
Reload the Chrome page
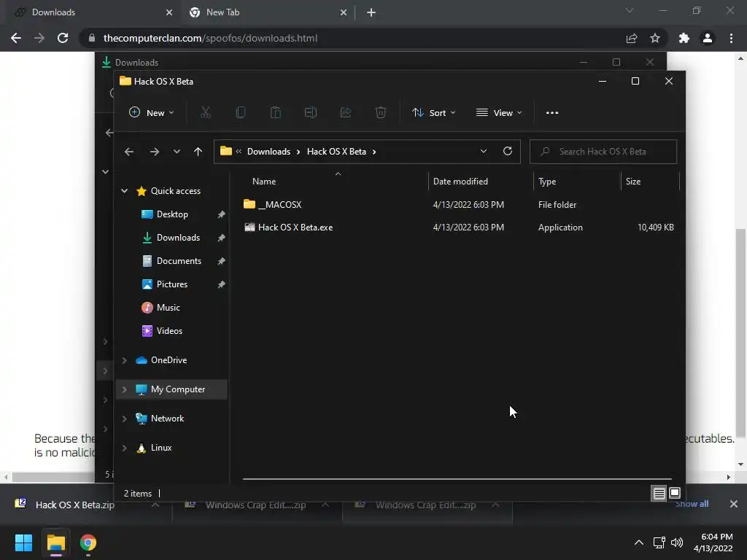point(63,38)
